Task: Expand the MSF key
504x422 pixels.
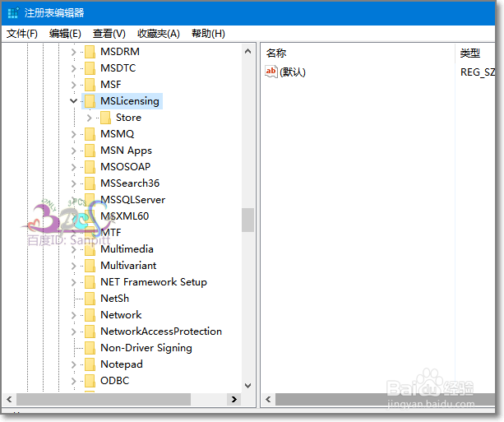Action: pos(74,85)
